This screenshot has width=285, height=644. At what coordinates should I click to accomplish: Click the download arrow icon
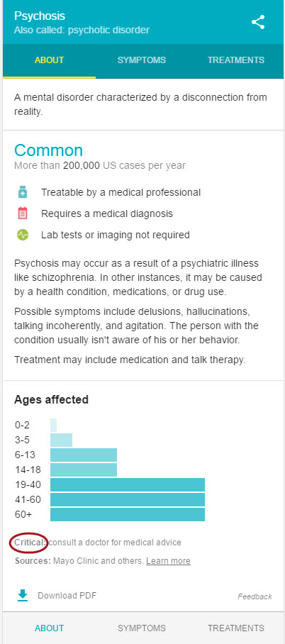tap(23, 596)
